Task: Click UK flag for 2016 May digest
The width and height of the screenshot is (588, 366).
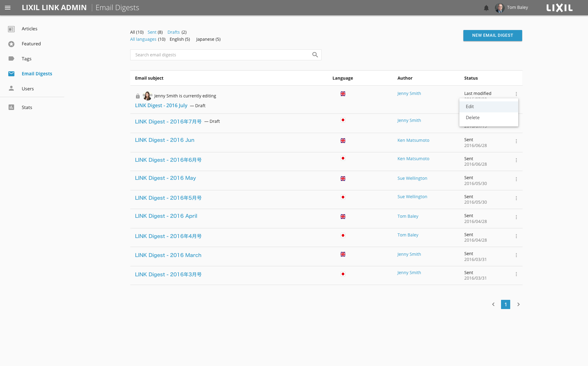Action: tap(343, 179)
